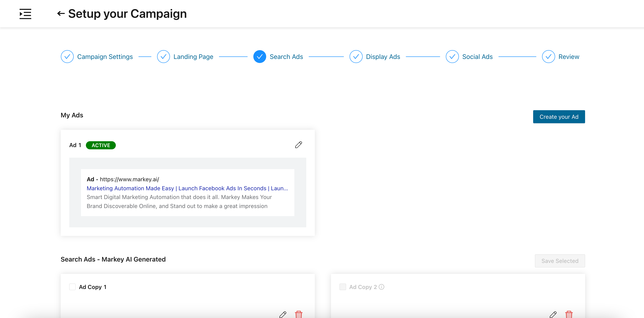Click the Create your Ad button
The height and width of the screenshot is (318, 644).
click(559, 116)
